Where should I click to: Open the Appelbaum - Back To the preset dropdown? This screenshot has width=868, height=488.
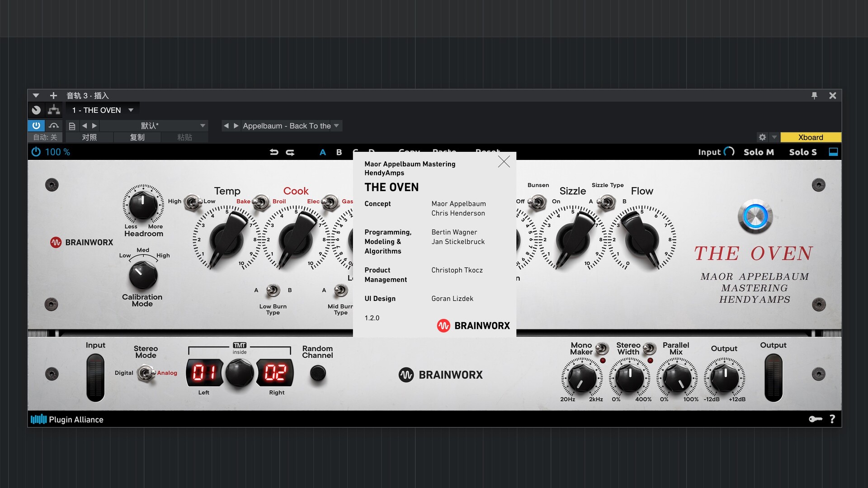click(x=291, y=126)
